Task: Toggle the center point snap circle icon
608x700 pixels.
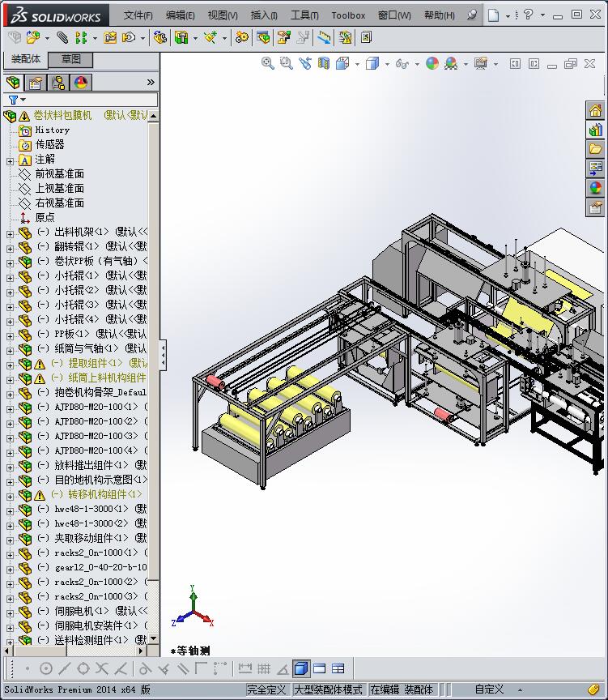Action: (x=46, y=668)
